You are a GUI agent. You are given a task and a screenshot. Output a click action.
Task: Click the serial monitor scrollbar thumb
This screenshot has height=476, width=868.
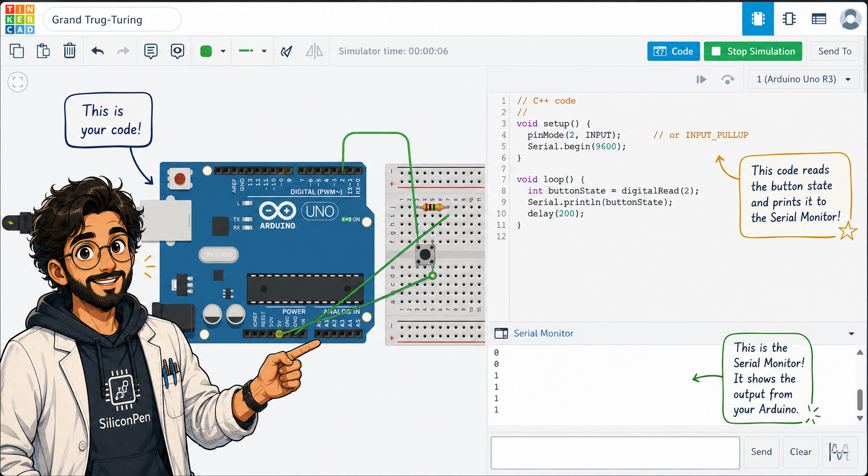[x=860, y=400]
